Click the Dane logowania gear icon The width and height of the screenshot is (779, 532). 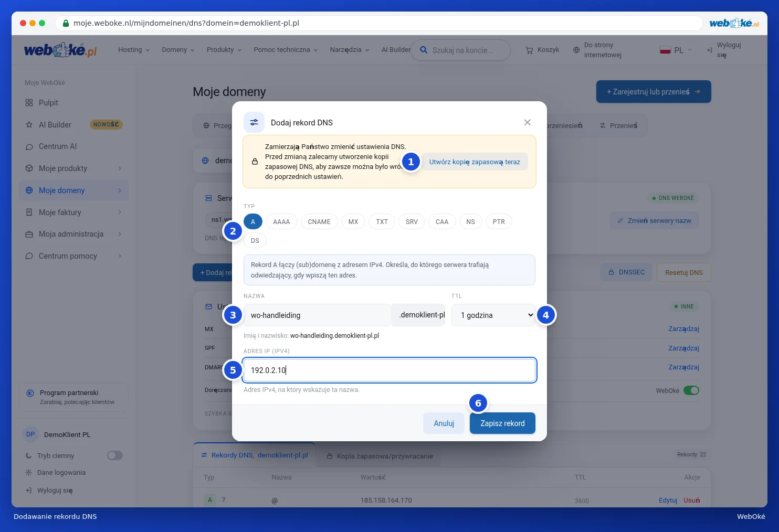pos(29,473)
